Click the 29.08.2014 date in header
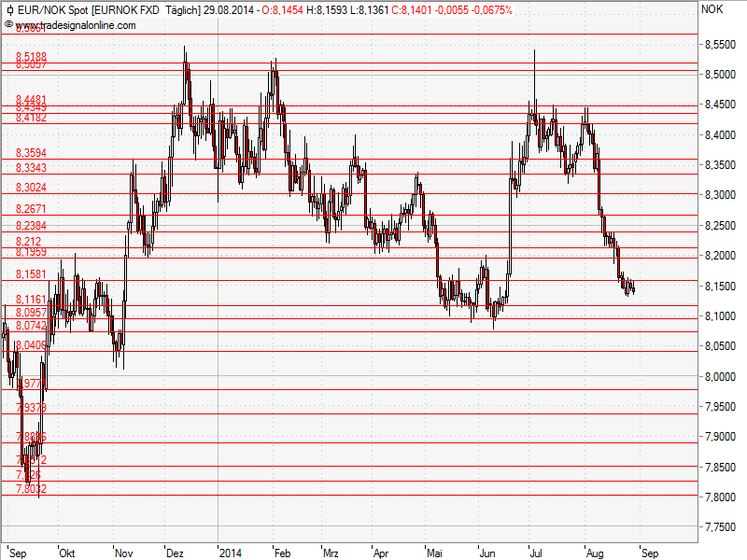This screenshot has width=747, height=560. pos(229,9)
